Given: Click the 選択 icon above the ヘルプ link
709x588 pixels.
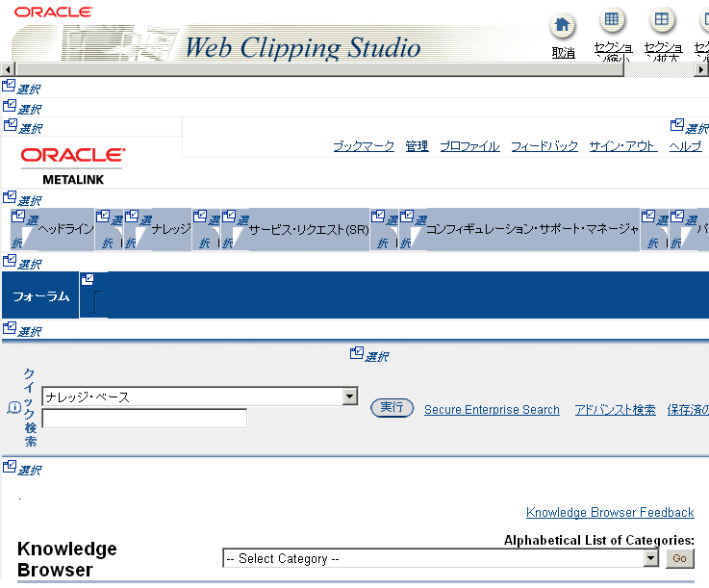Looking at the screenshot, I should point(677,125).
